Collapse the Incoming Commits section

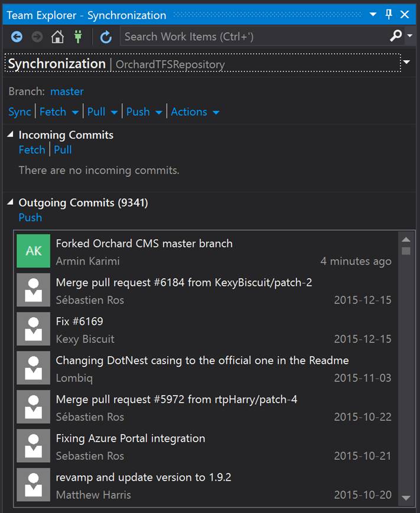point(11,134)
